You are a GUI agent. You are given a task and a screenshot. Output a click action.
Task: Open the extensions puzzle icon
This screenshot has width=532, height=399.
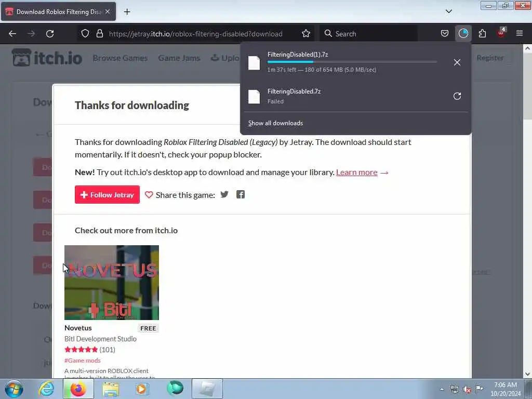[x=482, y=33]
